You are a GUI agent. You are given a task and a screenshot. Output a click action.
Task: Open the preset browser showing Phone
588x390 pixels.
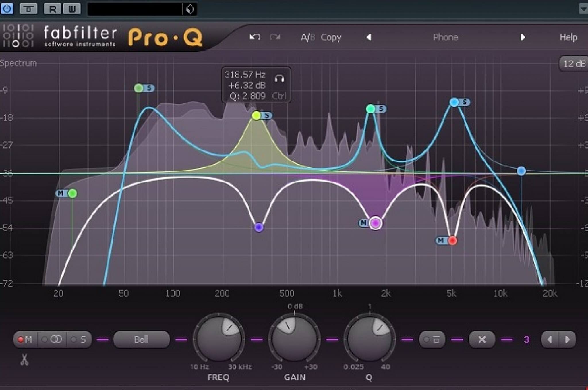click(x=445, y=37)
